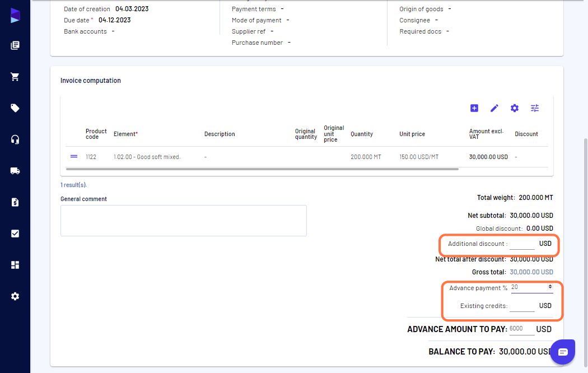Click the Additional discount input field

click(x=522, y=244)
